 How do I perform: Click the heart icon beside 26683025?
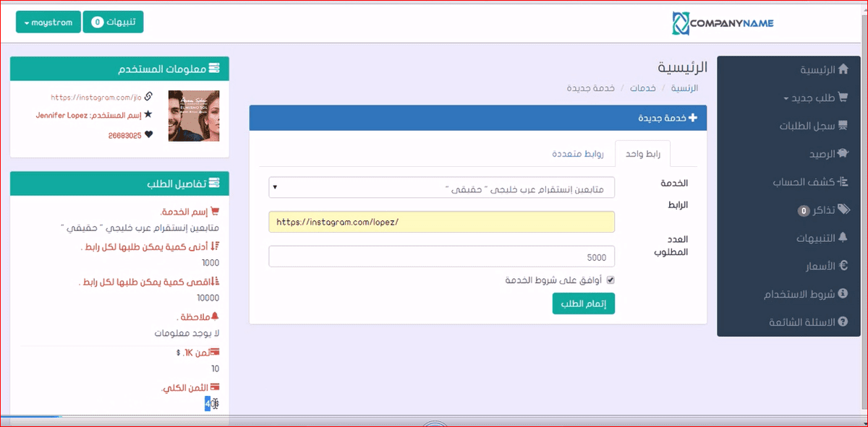point(148,134)
